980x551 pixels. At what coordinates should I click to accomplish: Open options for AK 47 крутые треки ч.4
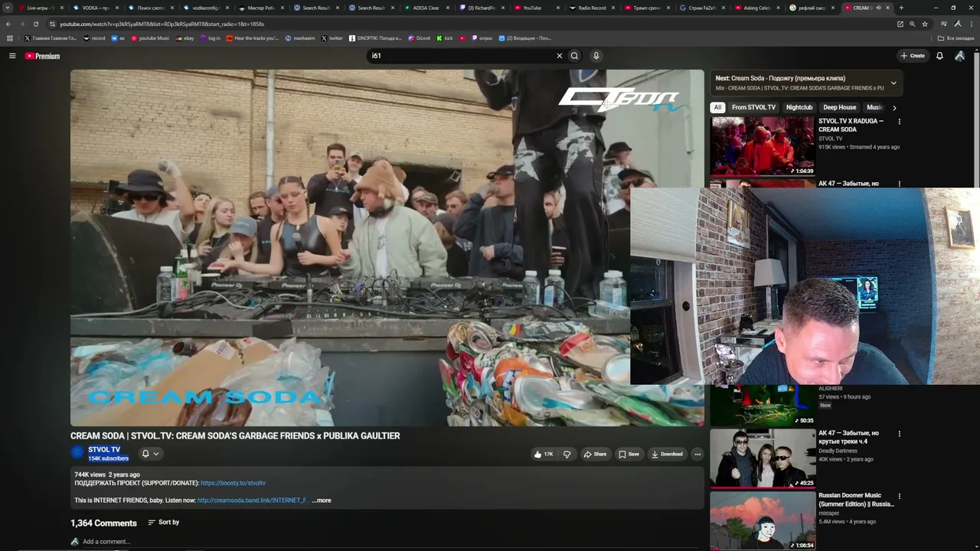(x=900, y=434)
